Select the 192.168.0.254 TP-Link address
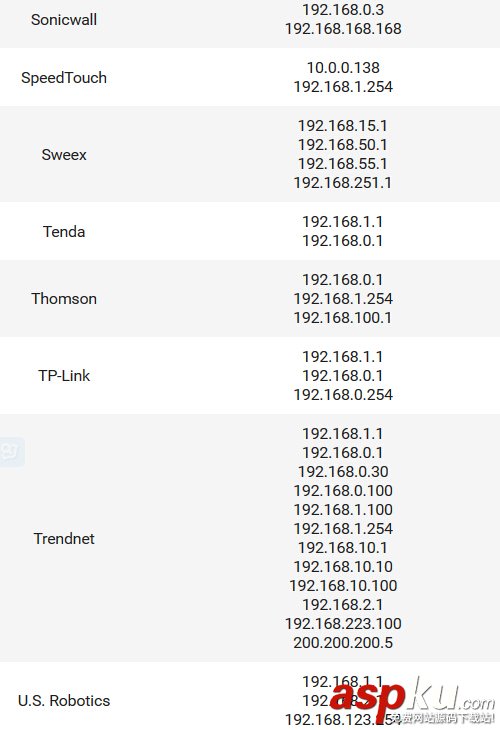500x730 pixels. coord(343,394)
